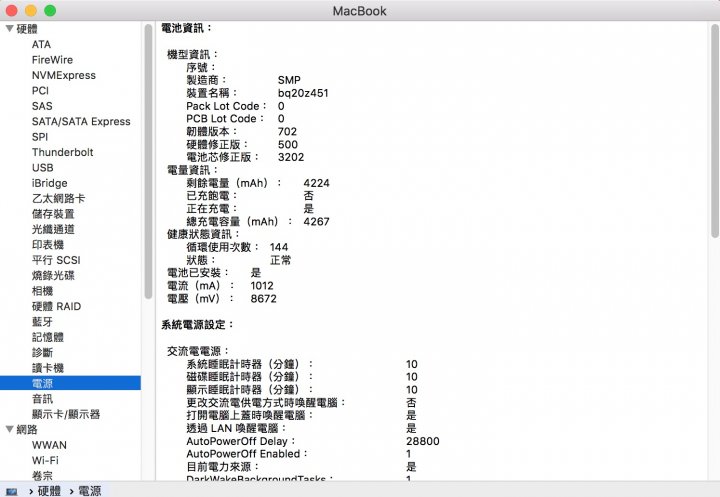720x497 pixels.
Task: Select 平行 SCSI entry
Action: tap(56, 260)
